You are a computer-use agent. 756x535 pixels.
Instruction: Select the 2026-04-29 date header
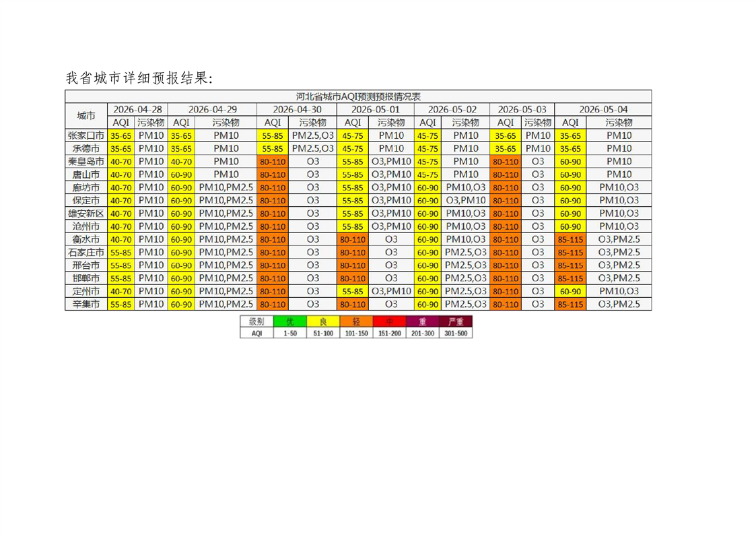[x=213, y=110]
